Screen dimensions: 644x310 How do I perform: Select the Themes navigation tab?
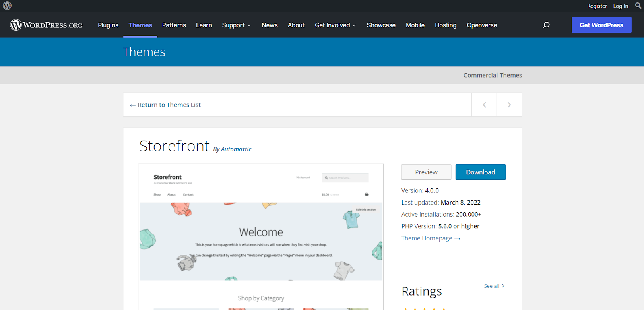[140, 25]
